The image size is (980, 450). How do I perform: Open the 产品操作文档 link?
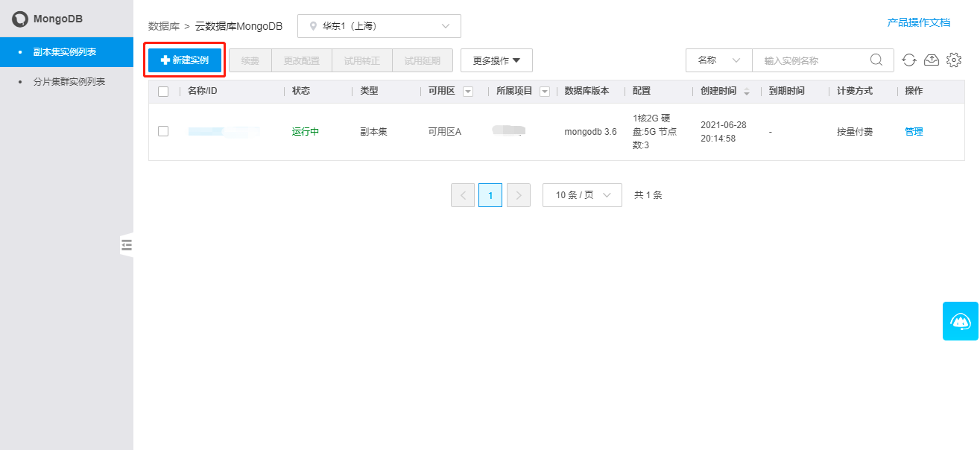(x=918, y=22)
